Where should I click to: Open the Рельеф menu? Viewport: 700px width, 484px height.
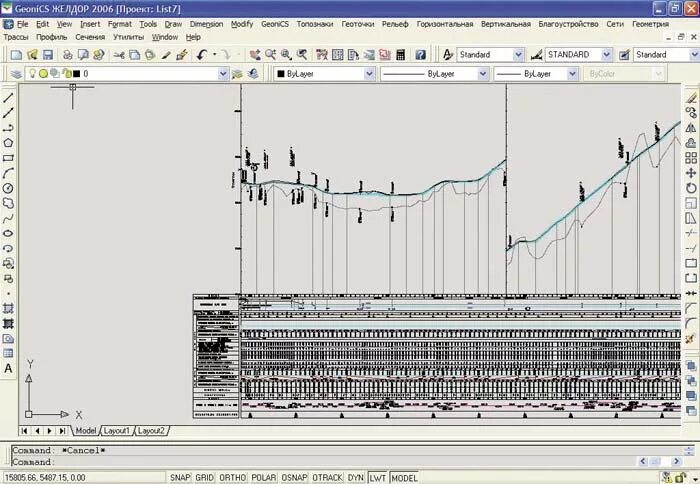pyautogui.click(x=395, y=24)
